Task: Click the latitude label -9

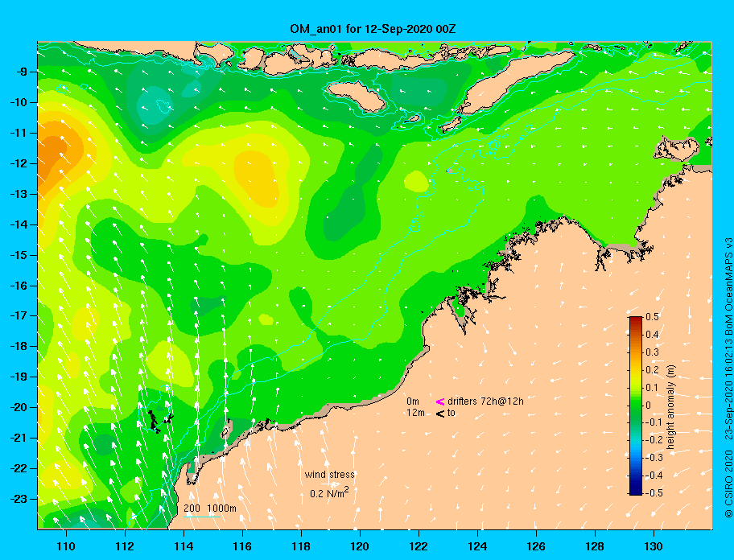Action: (x=22, y=72)
